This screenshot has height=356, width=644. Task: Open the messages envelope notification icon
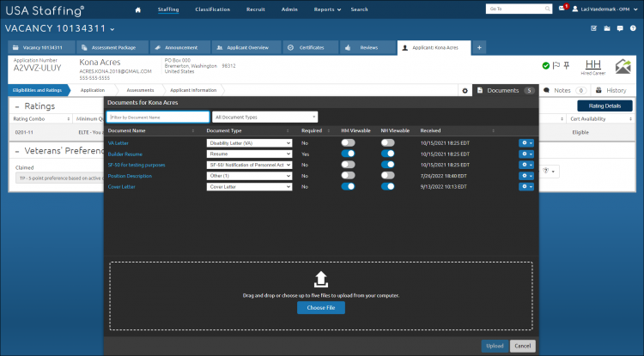click(x=562, y=9)
